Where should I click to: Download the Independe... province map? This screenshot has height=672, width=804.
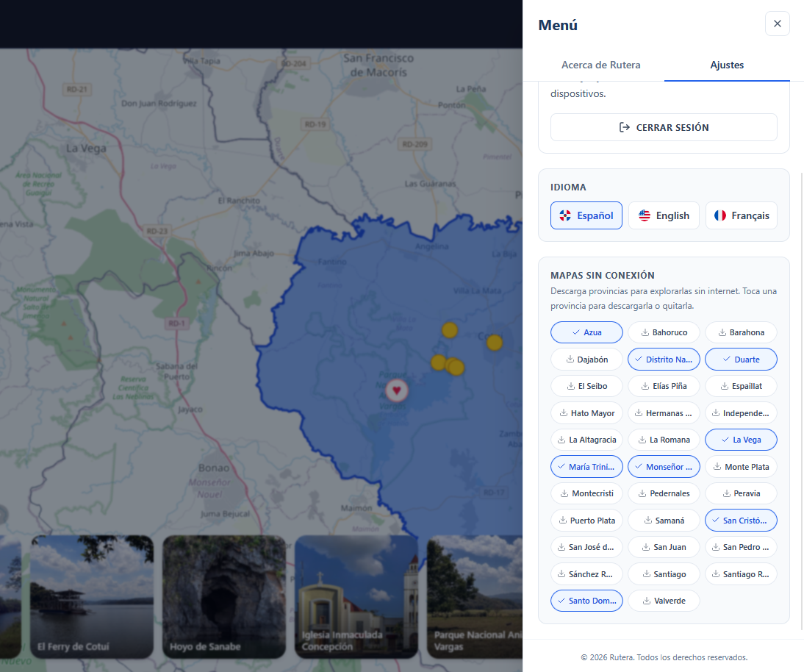pyautogui.click(x=741, y=413)
